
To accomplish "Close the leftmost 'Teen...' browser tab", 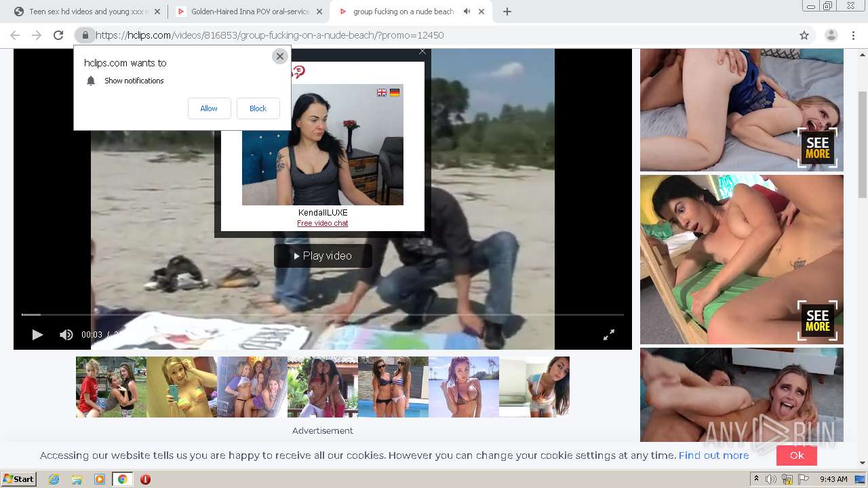I will click(157, 12).
